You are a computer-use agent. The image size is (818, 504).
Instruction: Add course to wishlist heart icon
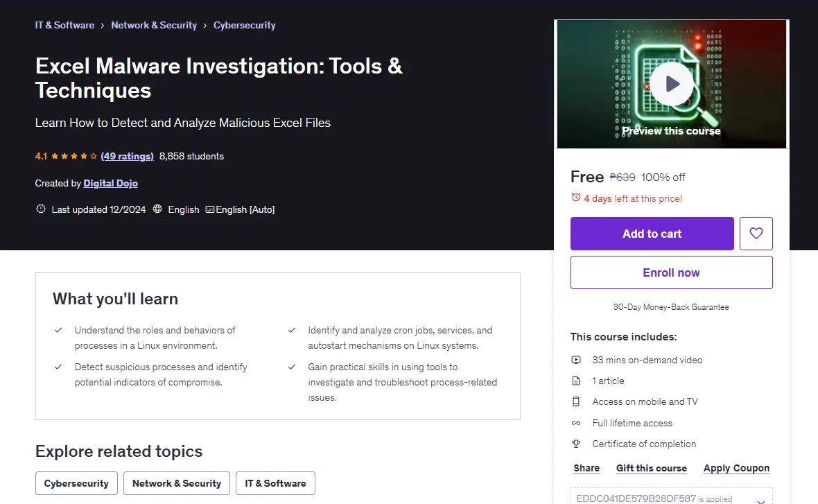click(756, 233)
